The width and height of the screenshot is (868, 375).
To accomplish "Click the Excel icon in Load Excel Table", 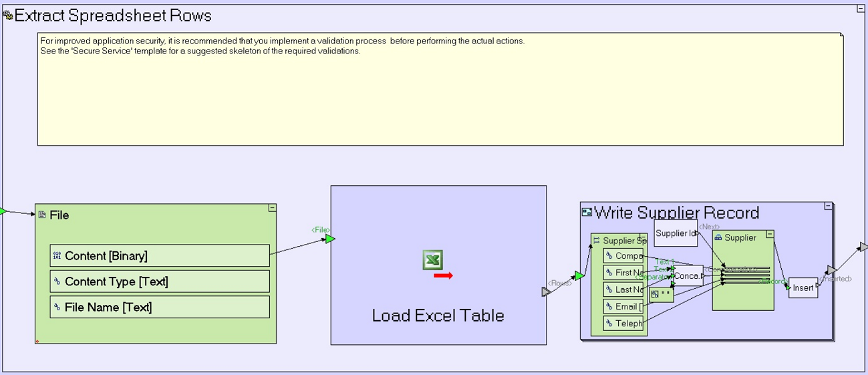I will coord(433,260).
